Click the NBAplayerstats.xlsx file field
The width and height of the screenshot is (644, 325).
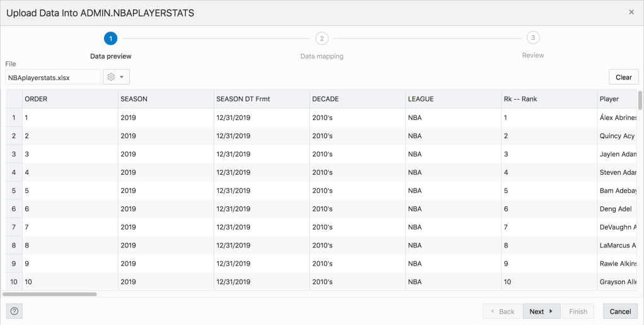tap(53, 77)
